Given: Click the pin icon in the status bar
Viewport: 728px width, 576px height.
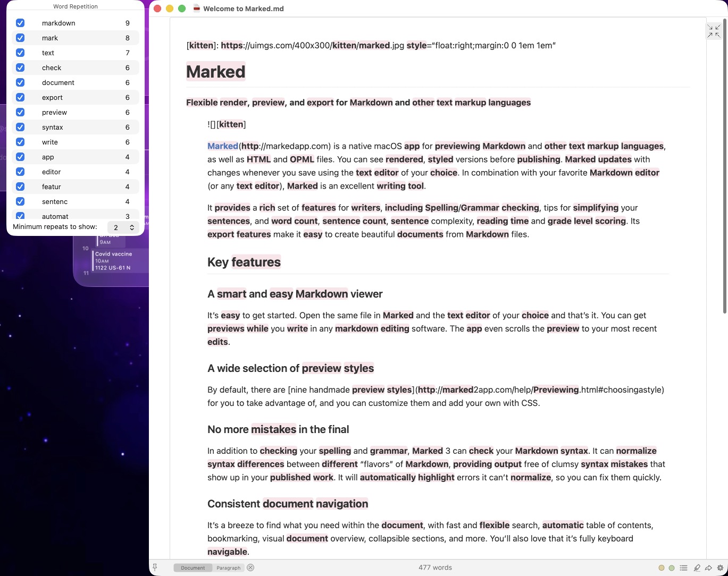Looking at the screenshot, I should (x=155, y=567).
